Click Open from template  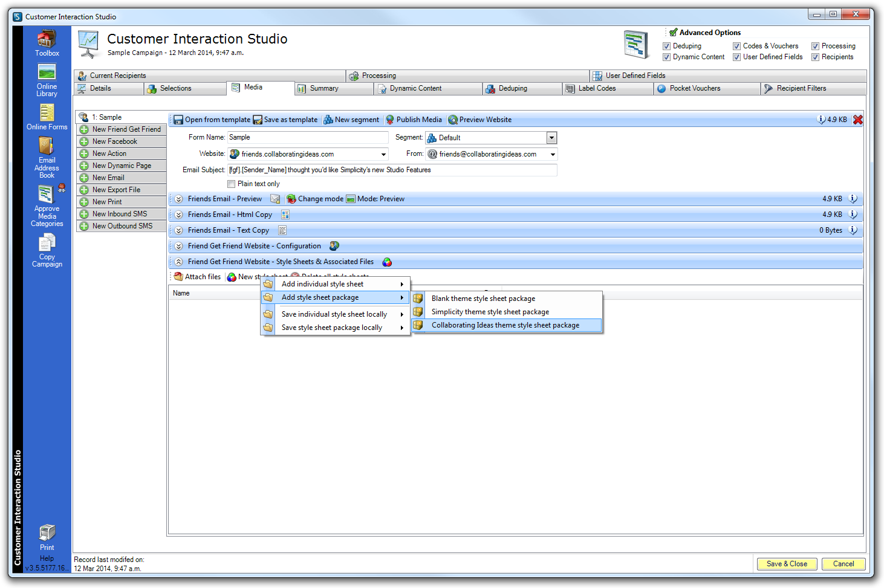point(212,120)
